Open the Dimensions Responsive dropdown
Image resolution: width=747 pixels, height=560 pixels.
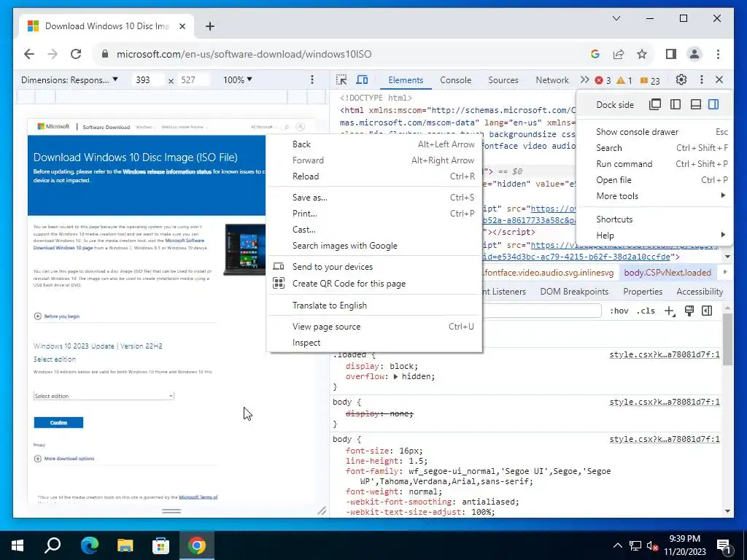[x=69, y=79]
